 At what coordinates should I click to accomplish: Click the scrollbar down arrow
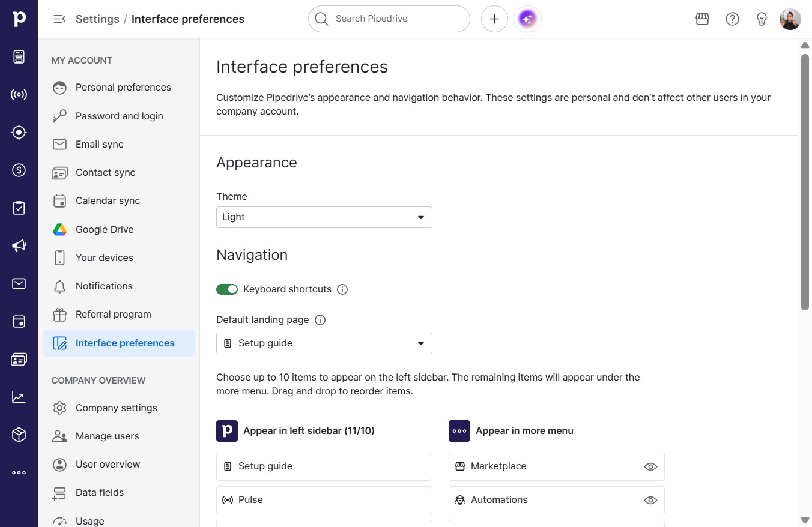point(805,520)
